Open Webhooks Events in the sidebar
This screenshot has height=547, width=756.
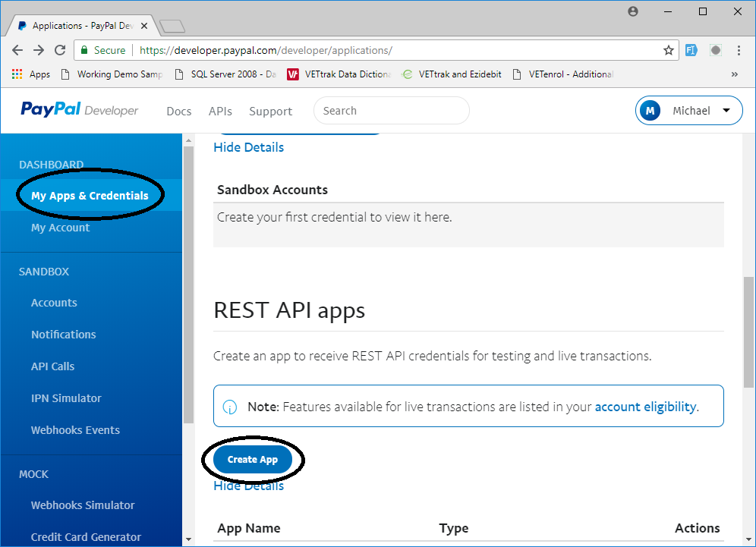pos(75,430)
